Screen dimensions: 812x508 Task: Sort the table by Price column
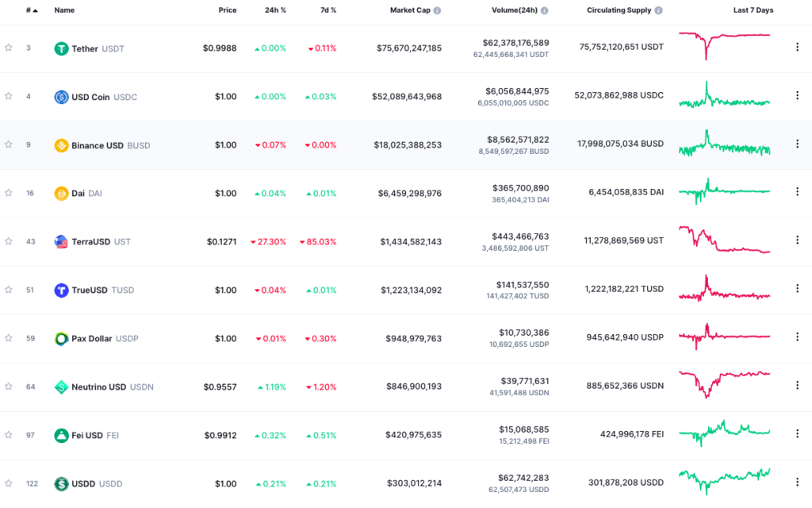point(228,10)
